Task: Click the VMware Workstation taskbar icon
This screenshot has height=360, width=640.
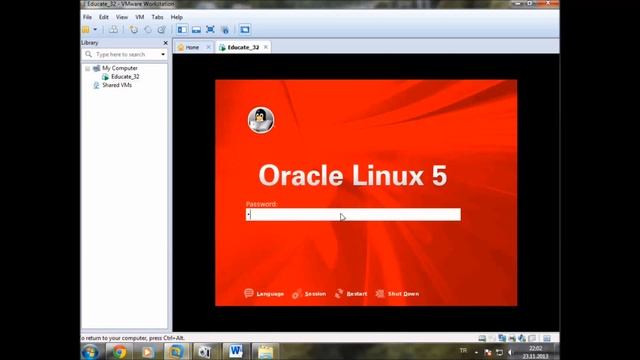Action: point(176,352)
